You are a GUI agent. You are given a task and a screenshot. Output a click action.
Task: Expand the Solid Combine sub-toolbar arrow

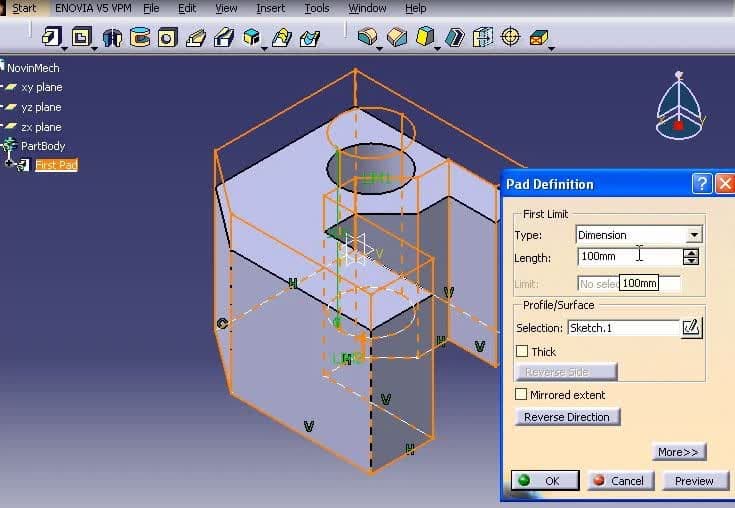tap(264, 49)
